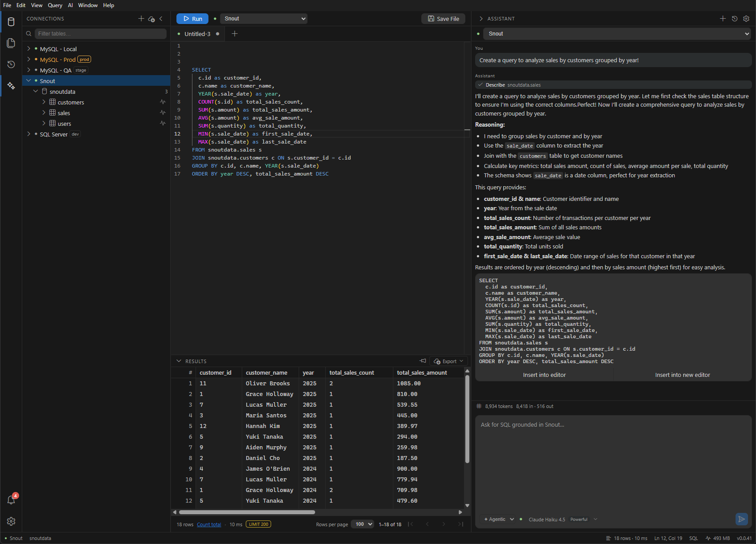Expand the MySQL - Prod connection
The width and height of the screenshot is (756, 544).
(x=29, y=59)
